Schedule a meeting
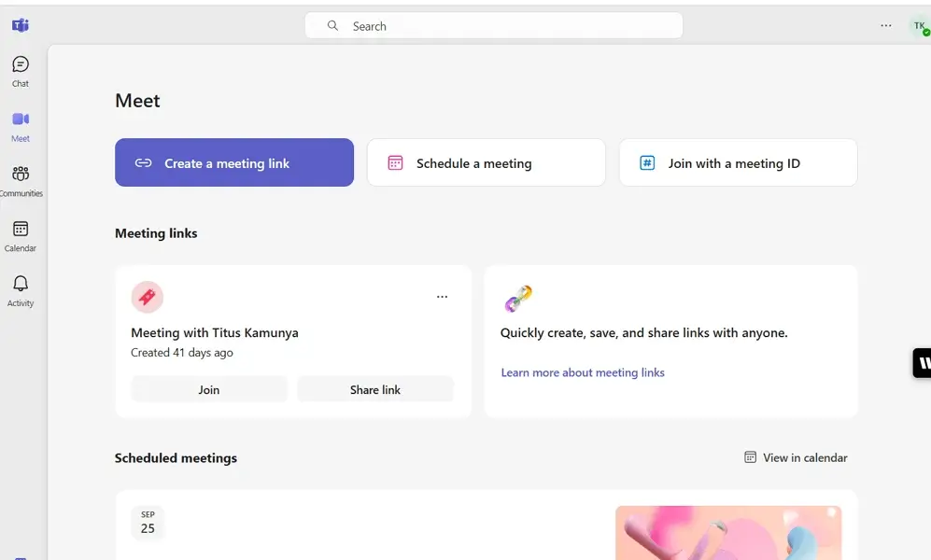The image size is (931, 560). click(486, 161)
